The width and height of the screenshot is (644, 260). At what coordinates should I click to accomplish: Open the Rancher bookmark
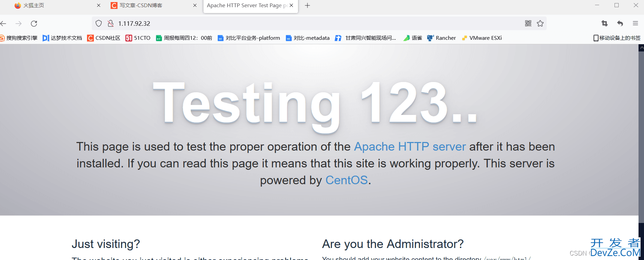[442, 38]
